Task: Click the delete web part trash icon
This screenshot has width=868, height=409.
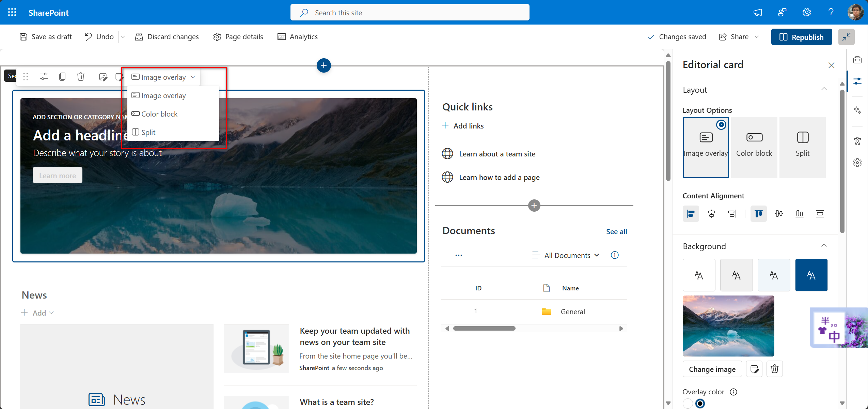Action: (81, 77)
